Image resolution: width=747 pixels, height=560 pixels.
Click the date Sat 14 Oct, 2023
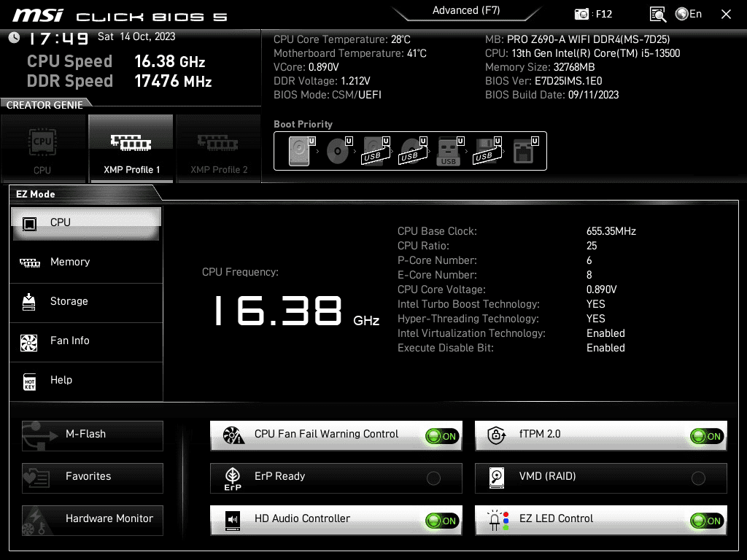click(x=136, y=36)
